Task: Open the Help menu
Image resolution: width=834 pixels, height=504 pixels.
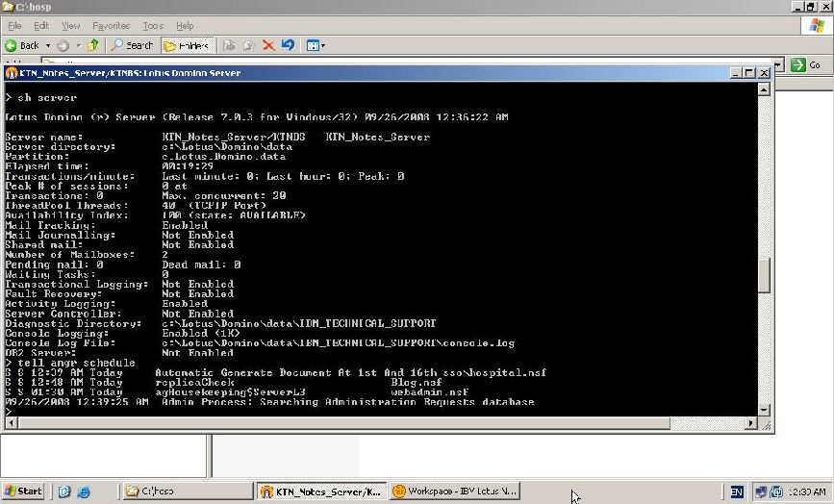Action: pyautogui.click(x=185, y=26)
